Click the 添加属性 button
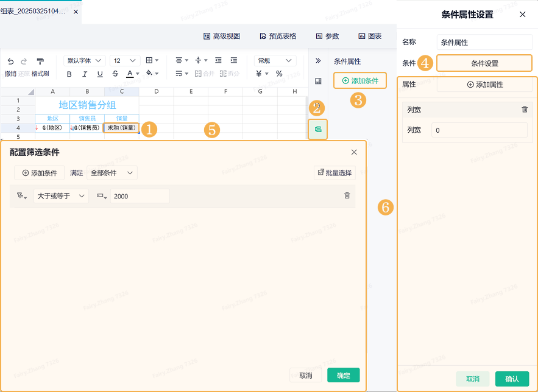This screenshot has height=392, width=538. 484,85
